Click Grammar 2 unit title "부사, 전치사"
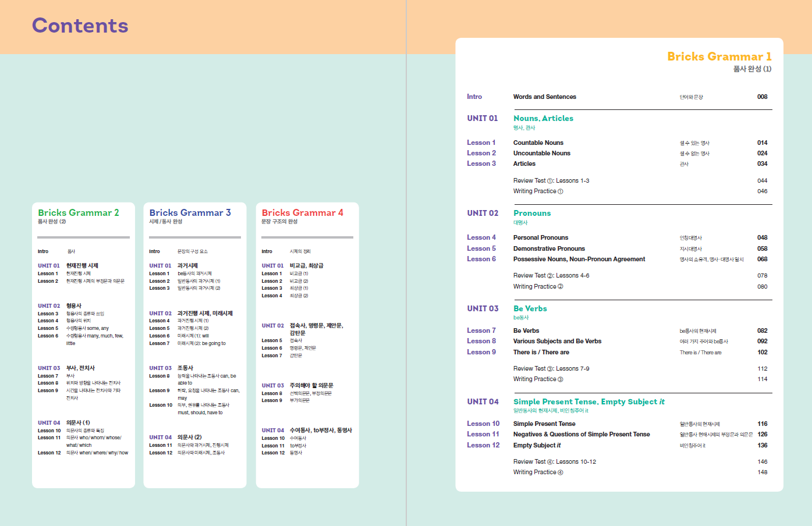The width and height of the screenshot is (812, 526). tap(80, 368)
